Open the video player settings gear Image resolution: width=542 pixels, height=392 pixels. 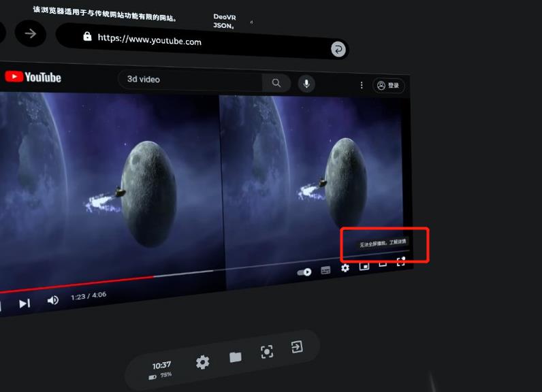(345, 267)
